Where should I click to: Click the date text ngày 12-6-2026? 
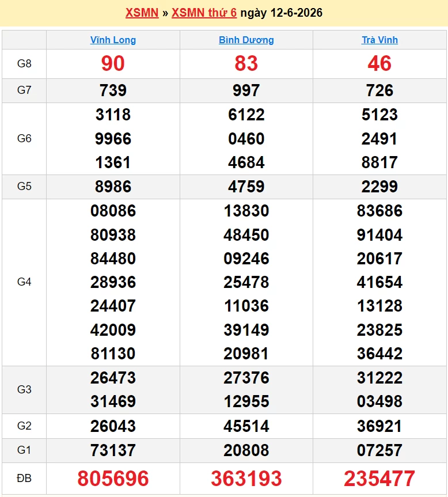[x=282, y=13]
